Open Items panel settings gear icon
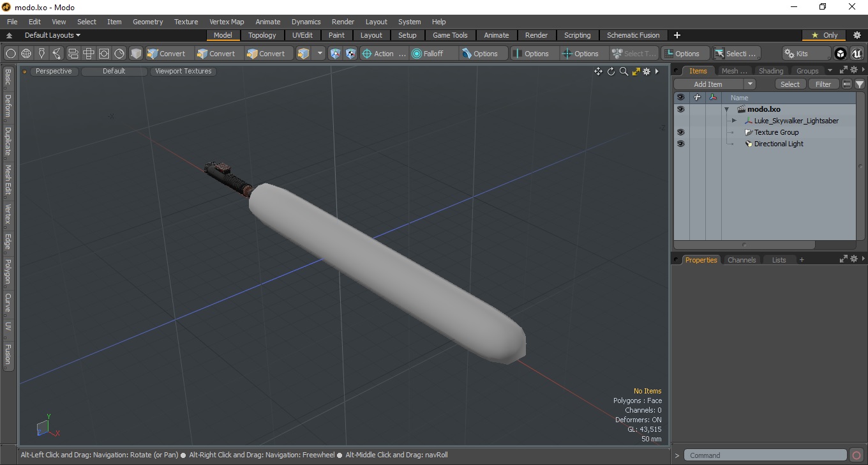 pos(853,70)
